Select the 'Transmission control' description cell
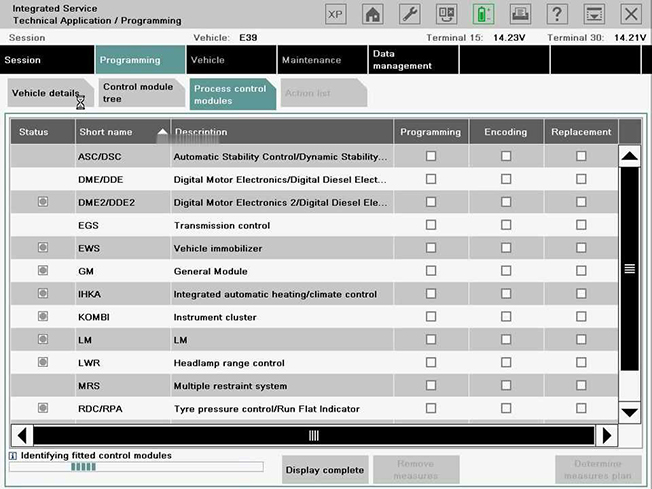Viewport: 652px width, 489px height. click(x=282, y=225)
